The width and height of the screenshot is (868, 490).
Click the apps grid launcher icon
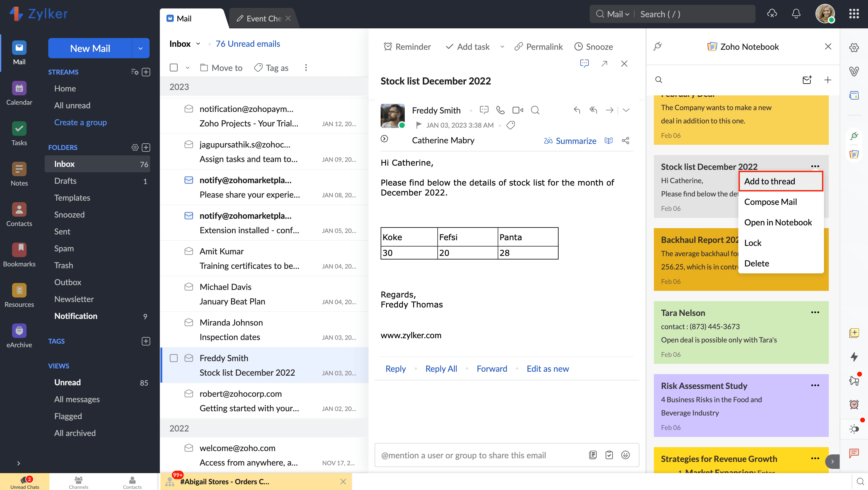(854, 14)
